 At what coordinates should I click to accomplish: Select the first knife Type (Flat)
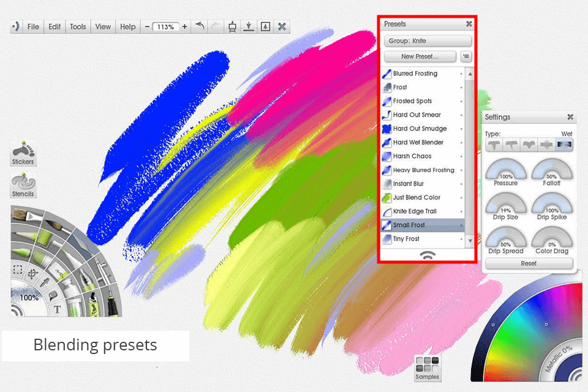tap(494, 145)
